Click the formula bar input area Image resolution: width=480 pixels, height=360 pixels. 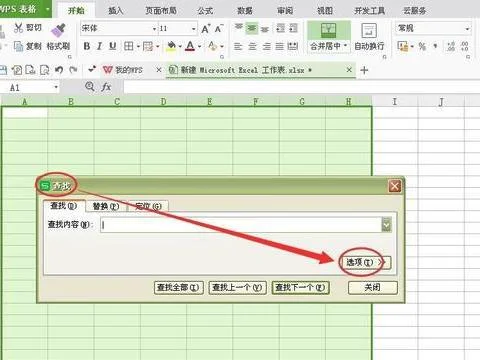(302, 87)
